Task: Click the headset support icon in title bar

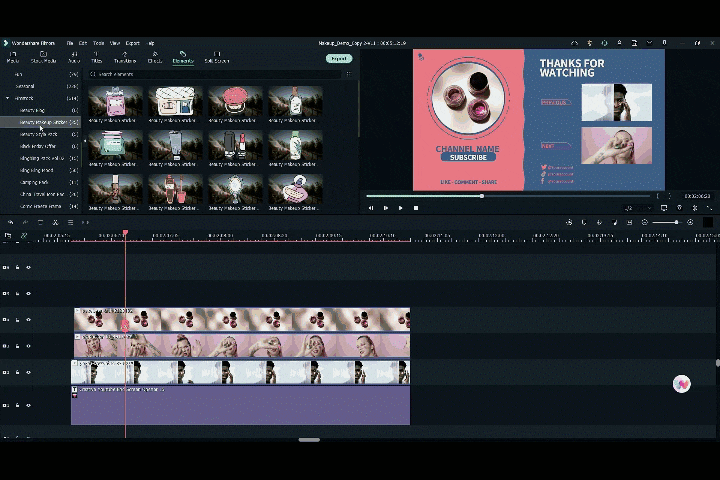Action: coord(604,43)
